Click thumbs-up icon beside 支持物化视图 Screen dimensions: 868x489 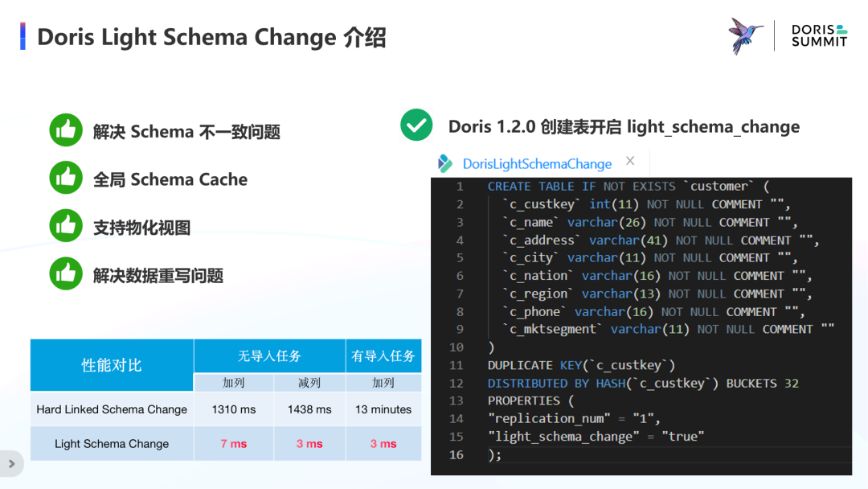pyautogui.click(x=66, y=226)
